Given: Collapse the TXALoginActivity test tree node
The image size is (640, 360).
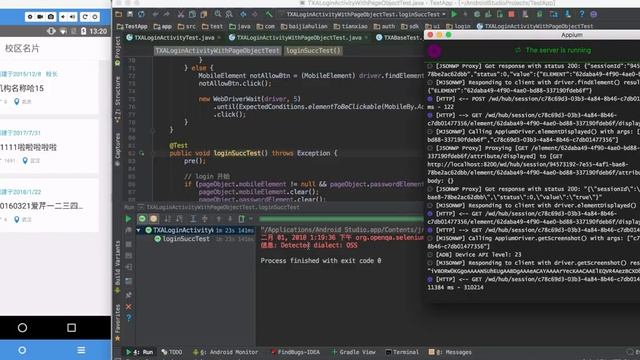Looking at the screenshot, I should coord(139,231).
